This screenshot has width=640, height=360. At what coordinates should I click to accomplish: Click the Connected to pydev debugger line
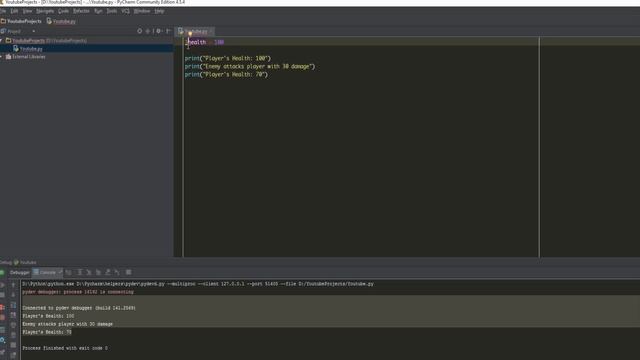coord(79,308)
